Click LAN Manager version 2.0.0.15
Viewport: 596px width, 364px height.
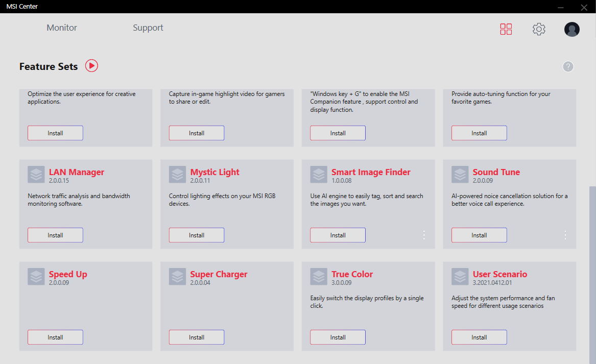tap(59, 181)
